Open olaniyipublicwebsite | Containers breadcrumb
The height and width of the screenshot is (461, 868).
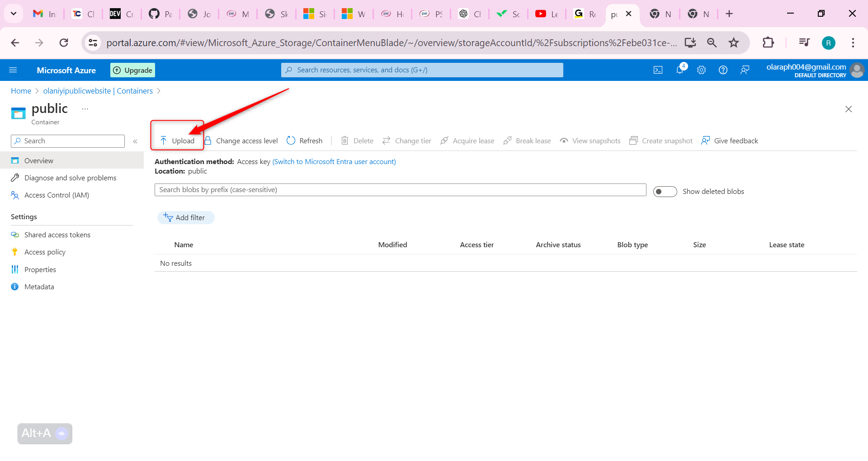(98, 91)
